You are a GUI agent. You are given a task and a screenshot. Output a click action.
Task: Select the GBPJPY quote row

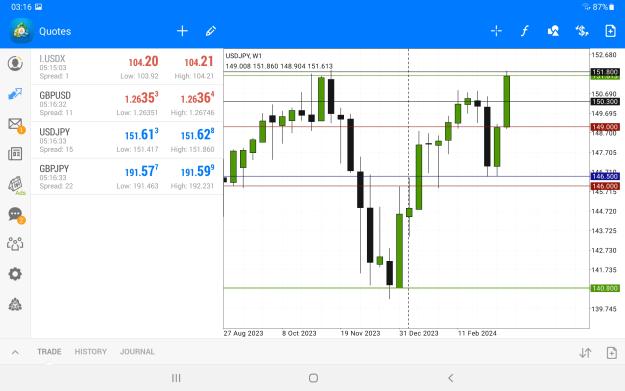point(127,177)
